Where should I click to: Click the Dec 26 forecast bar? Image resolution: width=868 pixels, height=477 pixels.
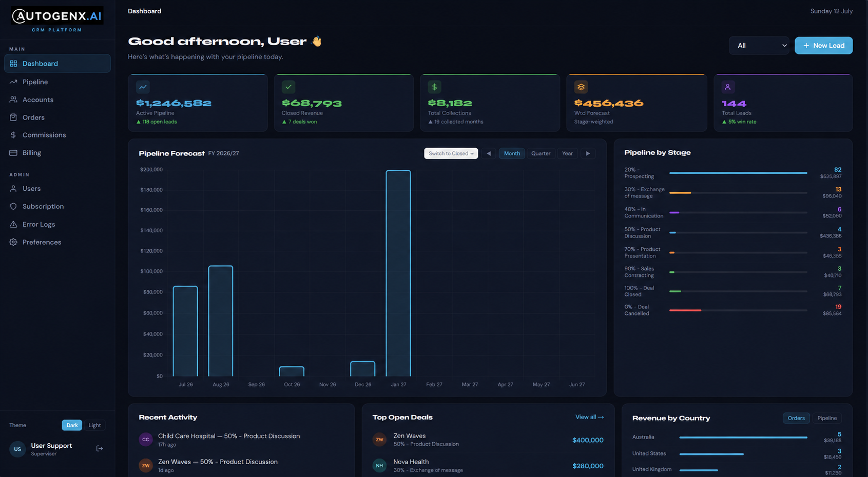point(363,369)
